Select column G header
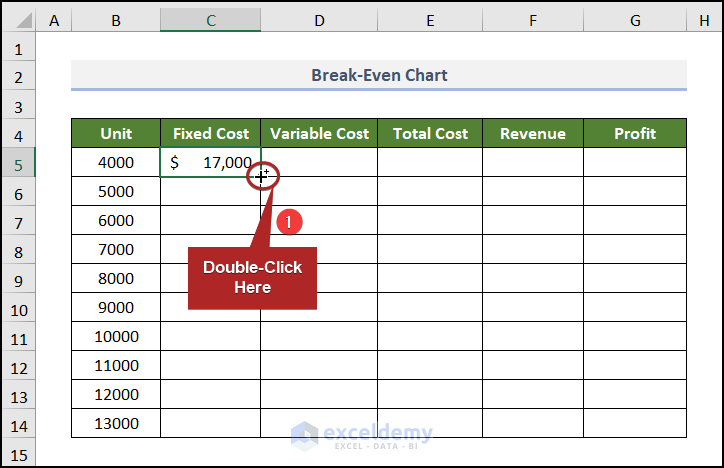The width and height of the screenshot is (724, 468). pyautogui.click(x=635, y=20)
